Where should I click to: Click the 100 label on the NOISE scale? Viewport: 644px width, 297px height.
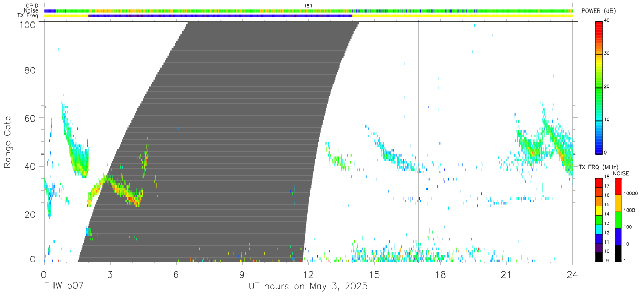[x=628, y=227]
